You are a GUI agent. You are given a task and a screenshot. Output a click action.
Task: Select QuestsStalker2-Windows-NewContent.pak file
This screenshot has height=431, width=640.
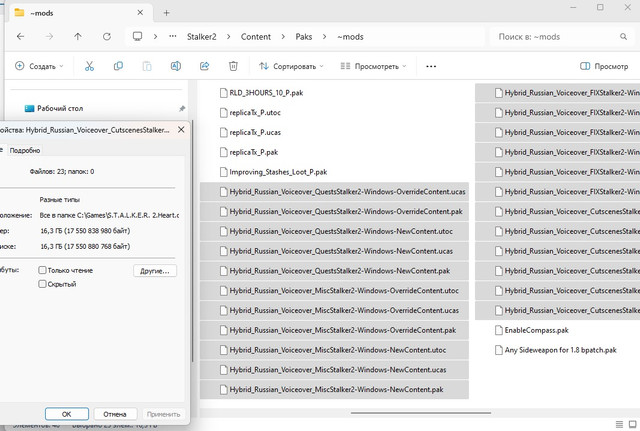pos(334,271)
